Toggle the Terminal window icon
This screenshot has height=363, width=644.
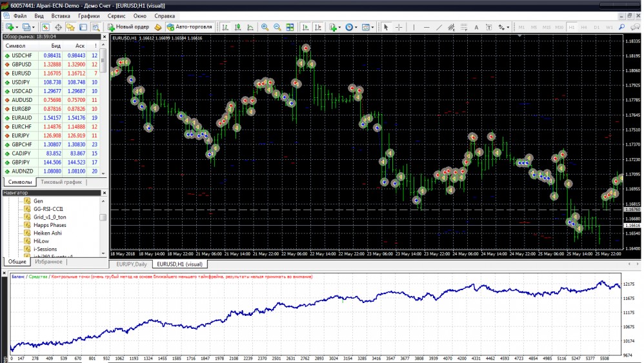pyautogui.click(x=83, y=27)
